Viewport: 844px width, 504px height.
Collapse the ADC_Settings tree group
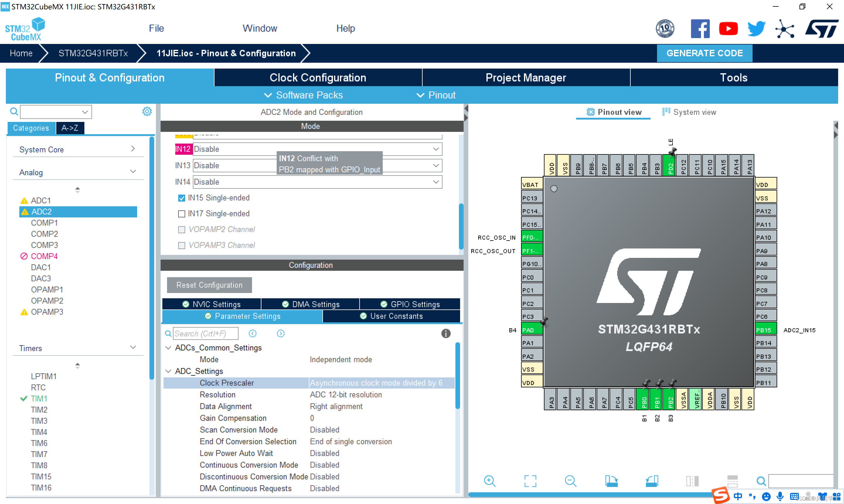(x=168, y=371)
